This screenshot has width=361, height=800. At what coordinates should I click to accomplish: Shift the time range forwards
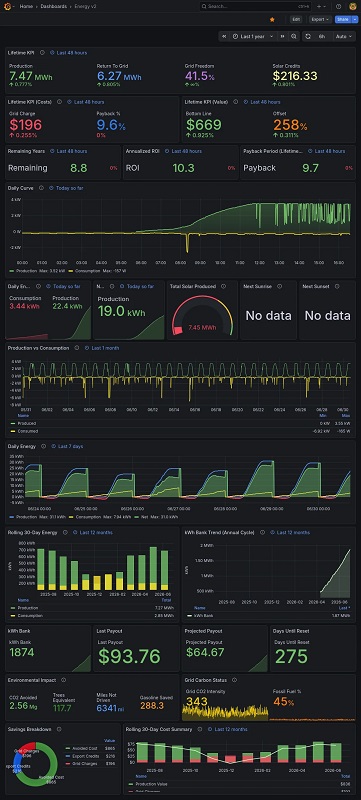[x=281, y=36]
